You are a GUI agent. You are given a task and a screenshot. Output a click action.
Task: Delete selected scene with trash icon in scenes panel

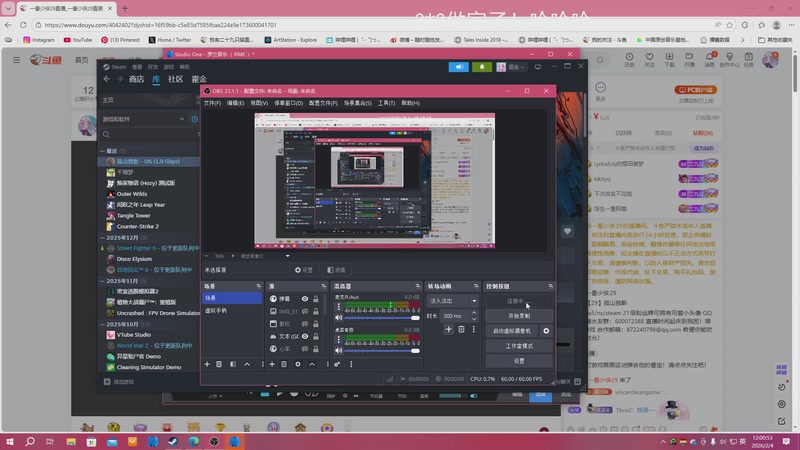click(x=219, y=364)
